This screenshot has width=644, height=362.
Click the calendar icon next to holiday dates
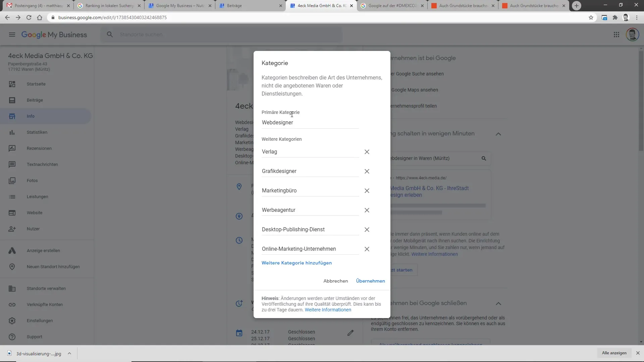pyautogui.click(x=239, y=333)
